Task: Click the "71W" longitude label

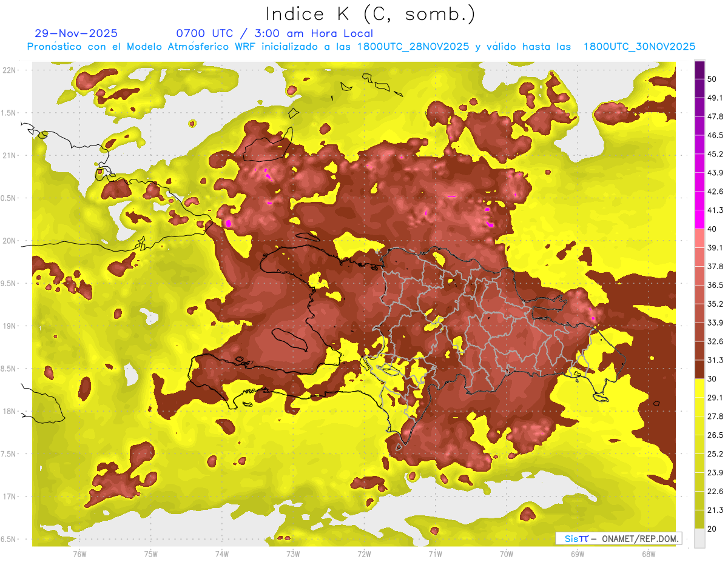Action: pos(435,554)
